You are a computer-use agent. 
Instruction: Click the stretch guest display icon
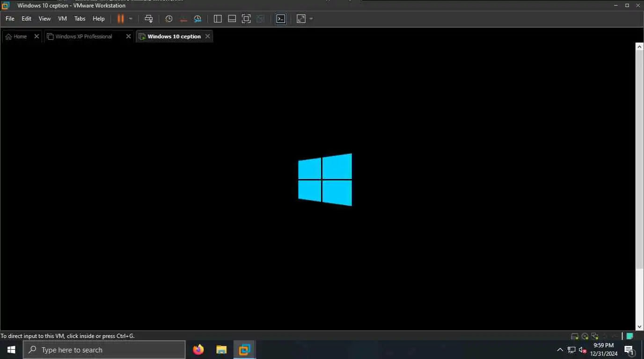[x=301, y=19]
